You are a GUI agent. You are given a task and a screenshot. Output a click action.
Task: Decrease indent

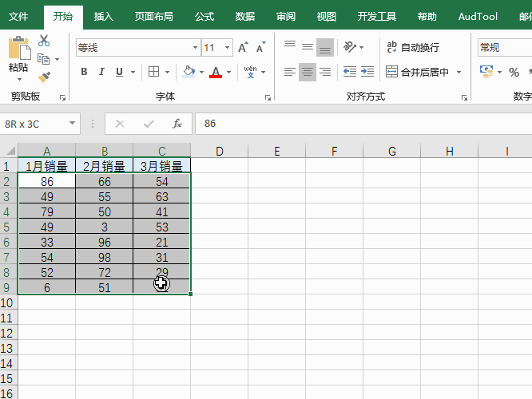[349, 72]
